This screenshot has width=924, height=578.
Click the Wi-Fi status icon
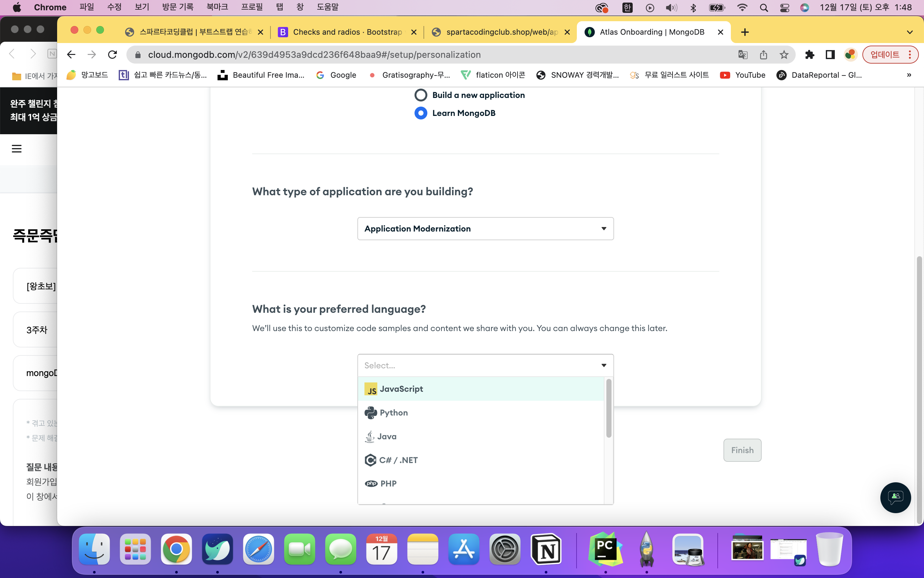tap(742, 7)
